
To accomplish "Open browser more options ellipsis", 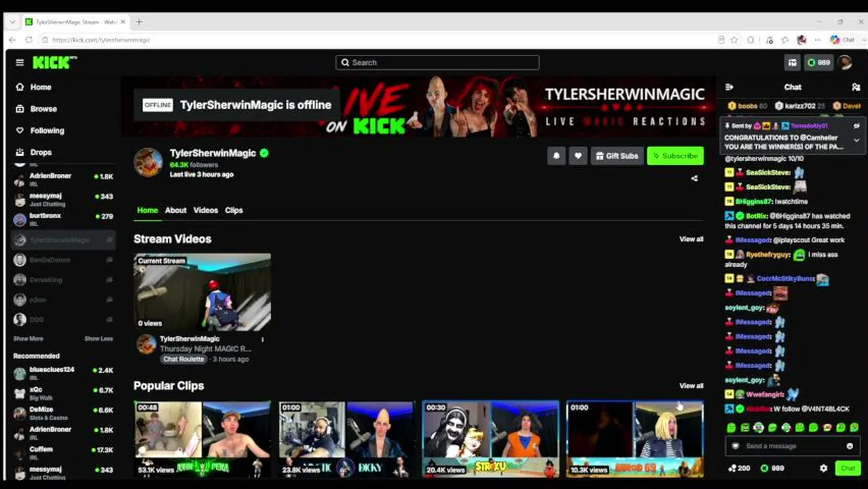I will (x=818, y=40).
